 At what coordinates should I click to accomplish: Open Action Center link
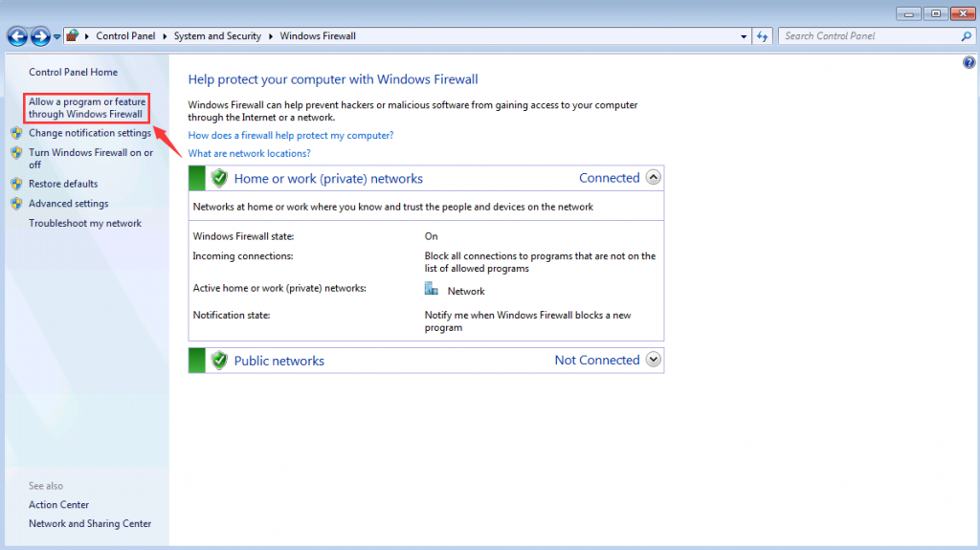58,504
